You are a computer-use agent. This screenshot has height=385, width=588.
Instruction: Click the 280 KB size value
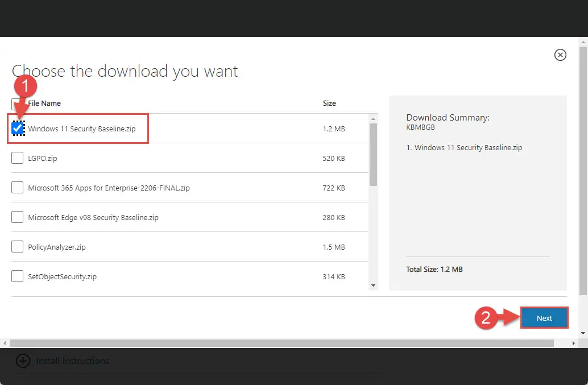pos(334,217)
